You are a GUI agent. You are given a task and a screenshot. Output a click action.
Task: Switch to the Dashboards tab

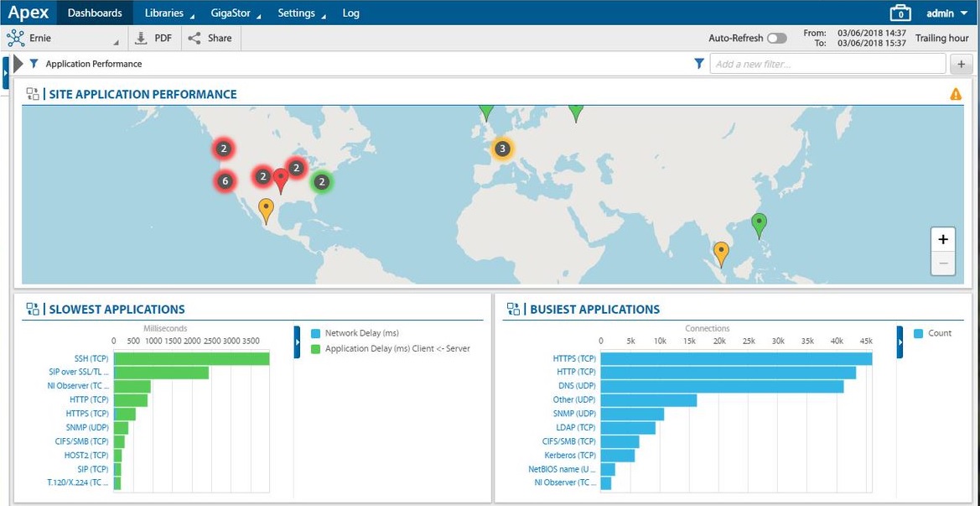pos(95,13)
